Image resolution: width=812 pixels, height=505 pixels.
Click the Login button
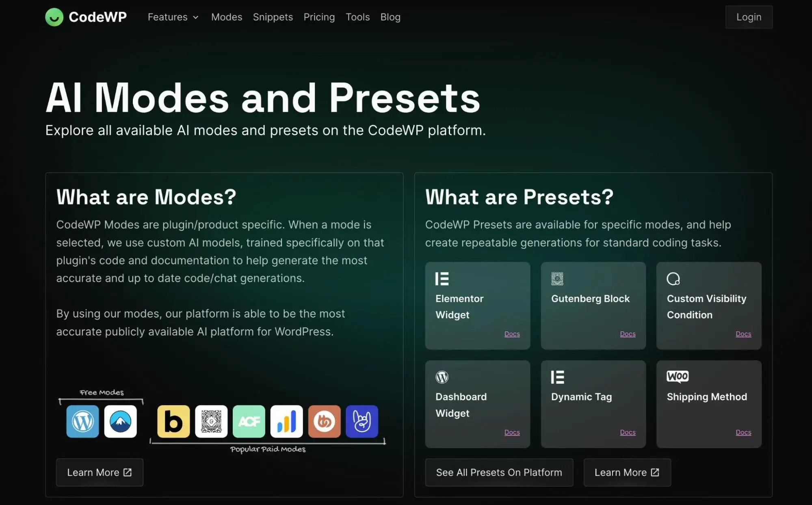click(748, 17)
